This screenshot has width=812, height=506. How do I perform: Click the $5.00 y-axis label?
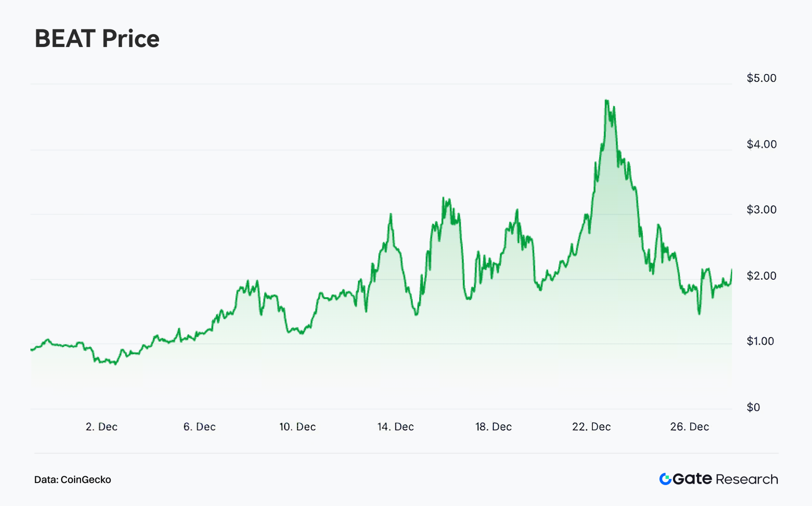(761, 78)
